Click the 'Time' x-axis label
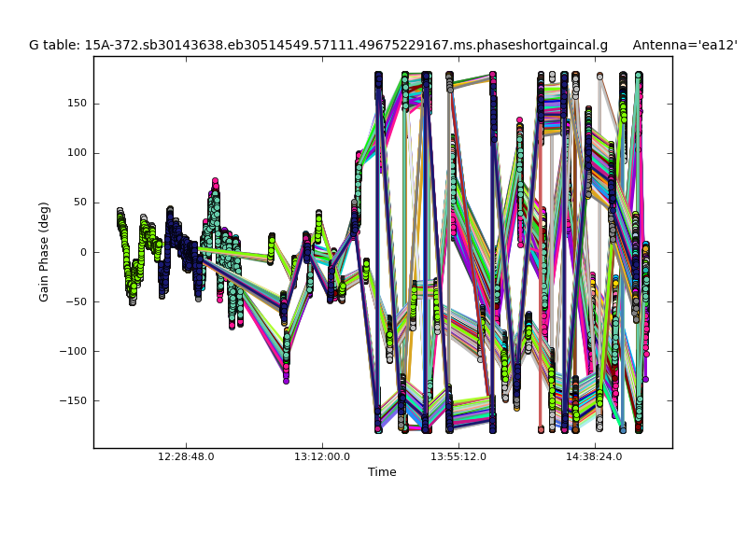 (x=382, y=472)
